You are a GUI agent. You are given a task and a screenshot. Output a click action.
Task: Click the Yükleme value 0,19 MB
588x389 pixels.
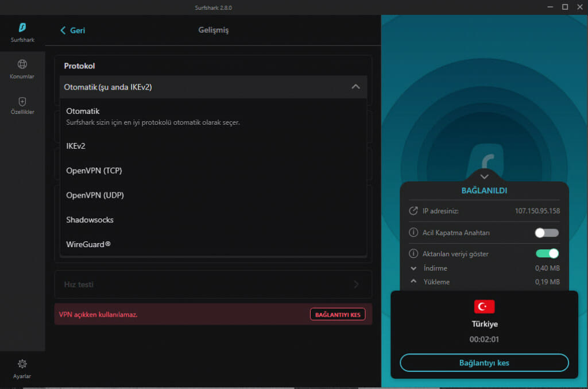pos(547,282)
